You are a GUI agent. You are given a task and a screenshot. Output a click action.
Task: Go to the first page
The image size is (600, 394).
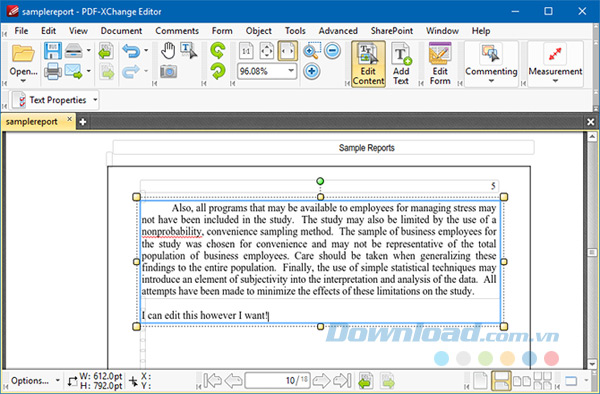212,381
